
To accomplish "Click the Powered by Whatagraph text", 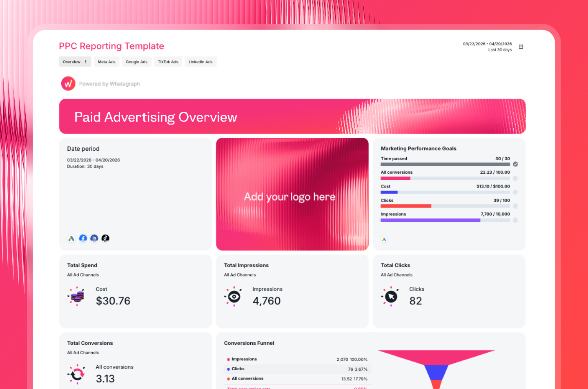I will coord(109,84).
